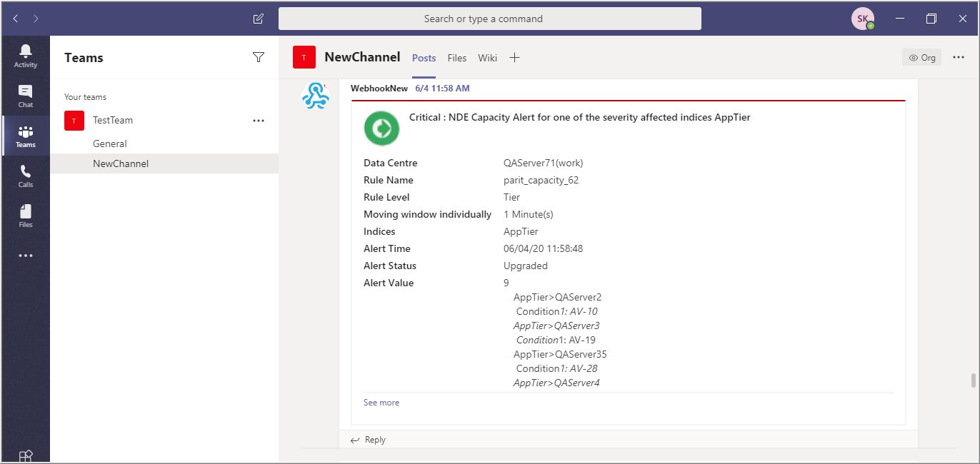Click the WebhookNew connector avatar
Screen dimensions: 980x464
coord(316,95)
